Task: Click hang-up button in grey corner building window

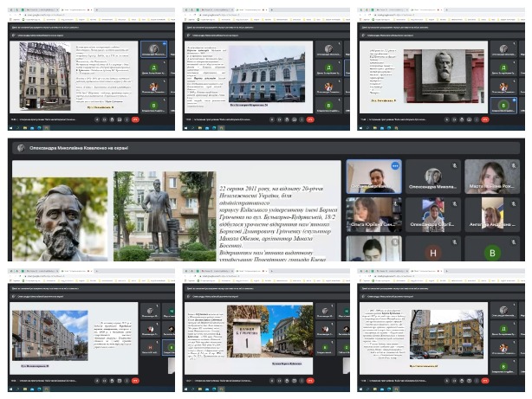Action: [x=135, y=381]
